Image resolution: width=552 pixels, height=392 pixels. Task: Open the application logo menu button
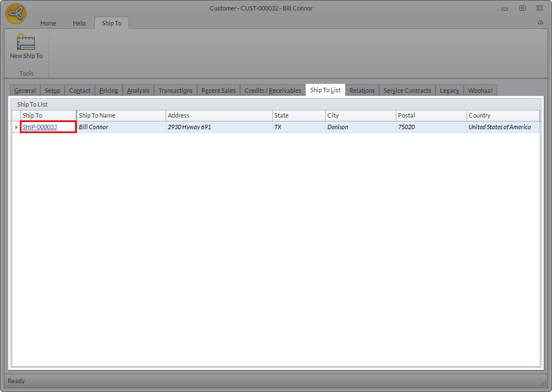(x=16, y=14)
